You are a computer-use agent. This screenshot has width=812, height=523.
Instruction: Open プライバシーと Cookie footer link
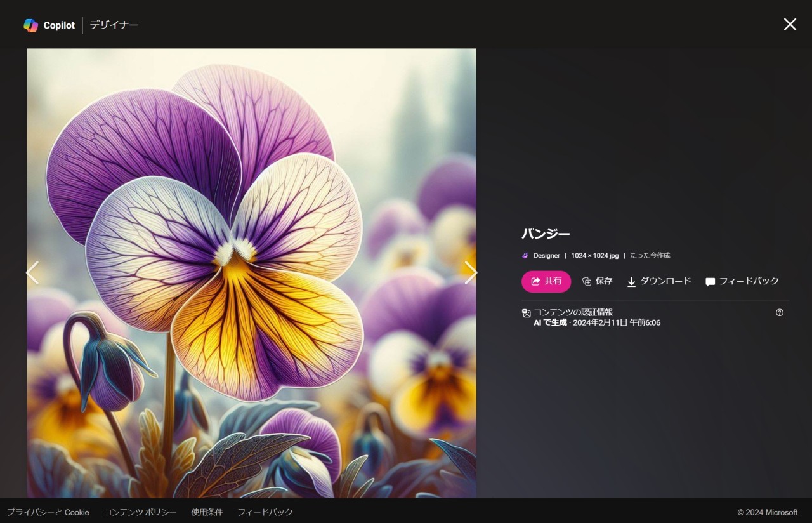pyautogui.click(x=48, y=512)
